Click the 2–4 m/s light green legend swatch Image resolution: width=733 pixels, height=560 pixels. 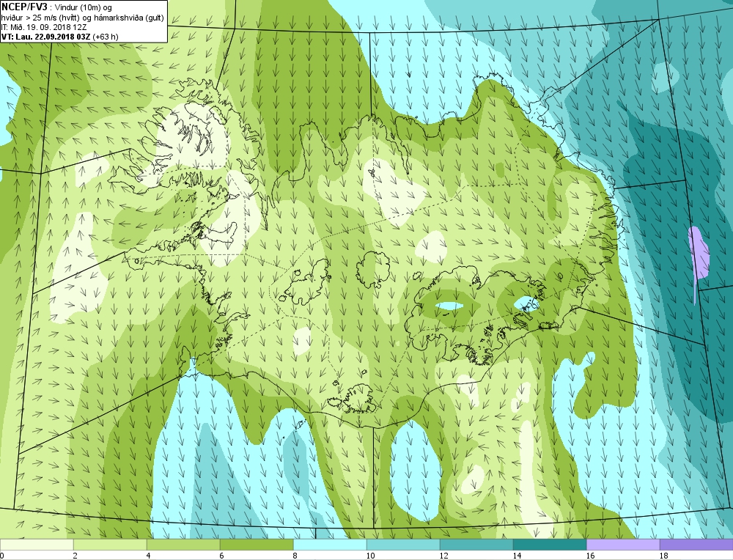(110, 545)
